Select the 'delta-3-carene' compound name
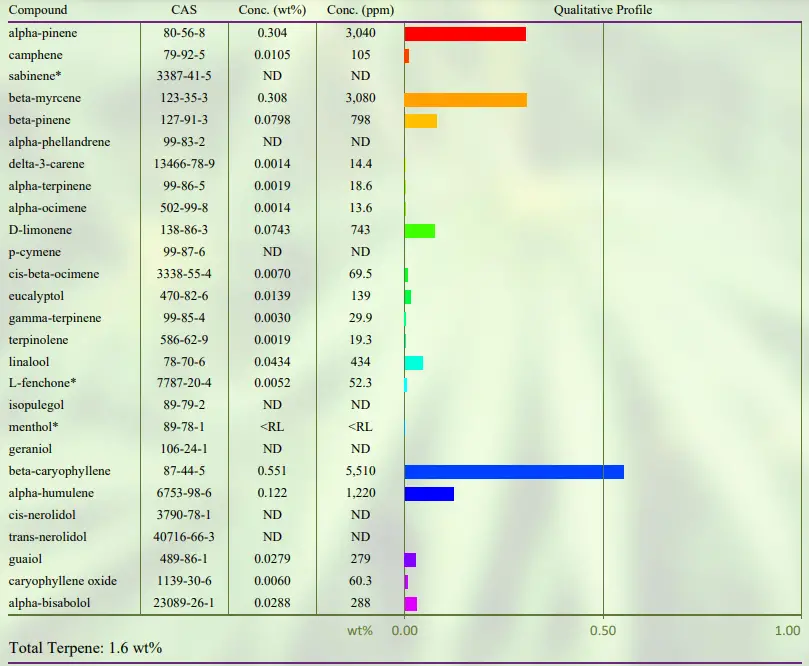The image size is (809, 666). point(46,164)
